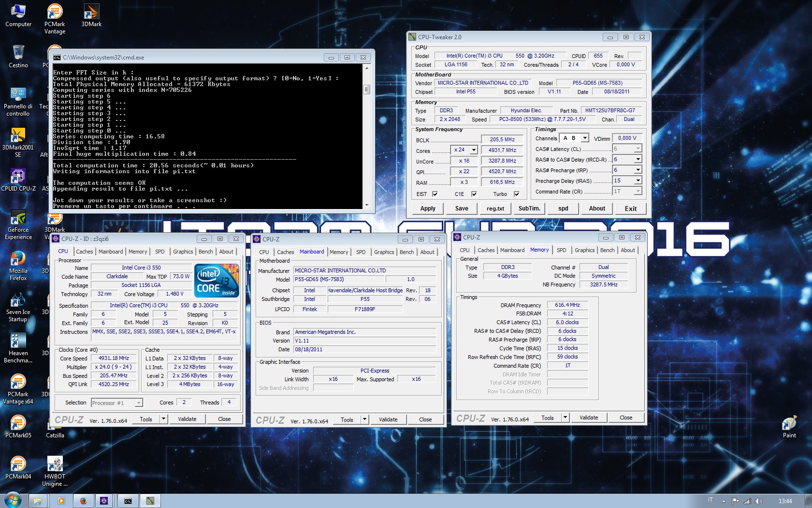This screenshot has height=508, width=812.
Task: Open GeForce Experience shortcut
Action: pyautogui.click(x=18, y=225)
